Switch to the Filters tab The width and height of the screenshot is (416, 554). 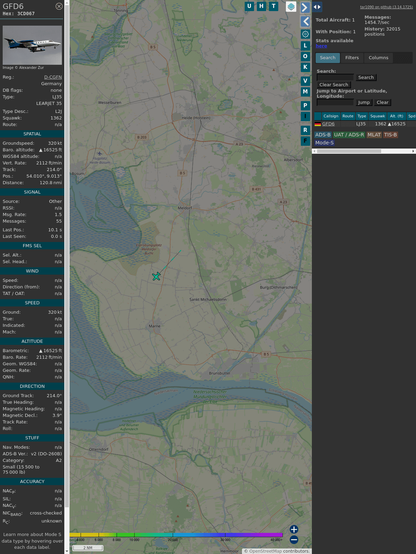pos(352,58)
